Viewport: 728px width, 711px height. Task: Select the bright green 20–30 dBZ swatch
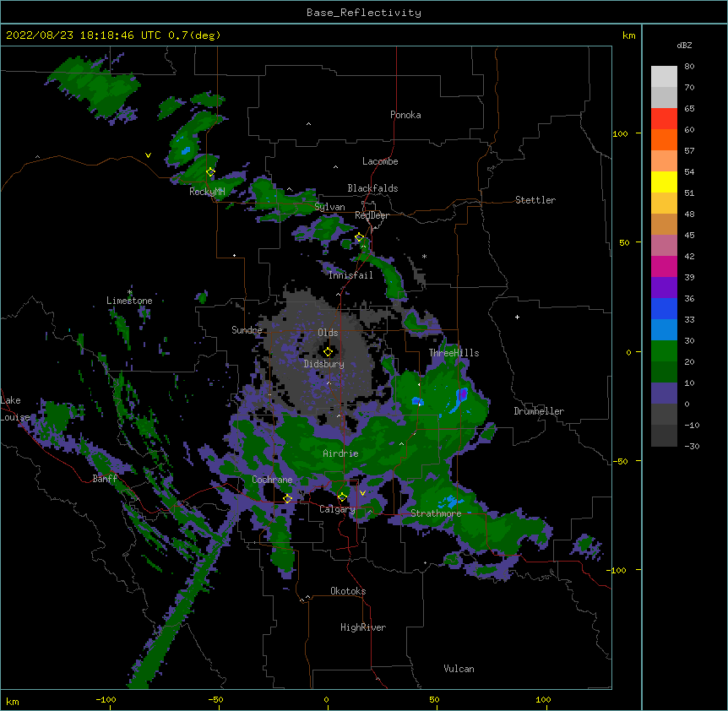pos(664,351)
